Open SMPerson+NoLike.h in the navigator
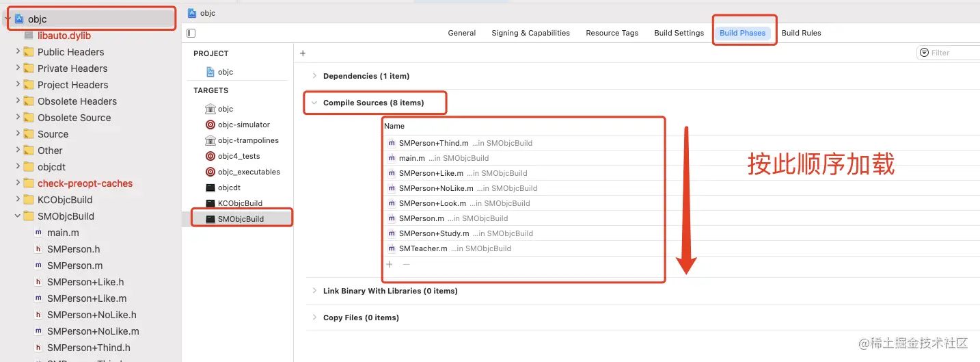Viewport: 980px width, 362px height. coord(92,315)
